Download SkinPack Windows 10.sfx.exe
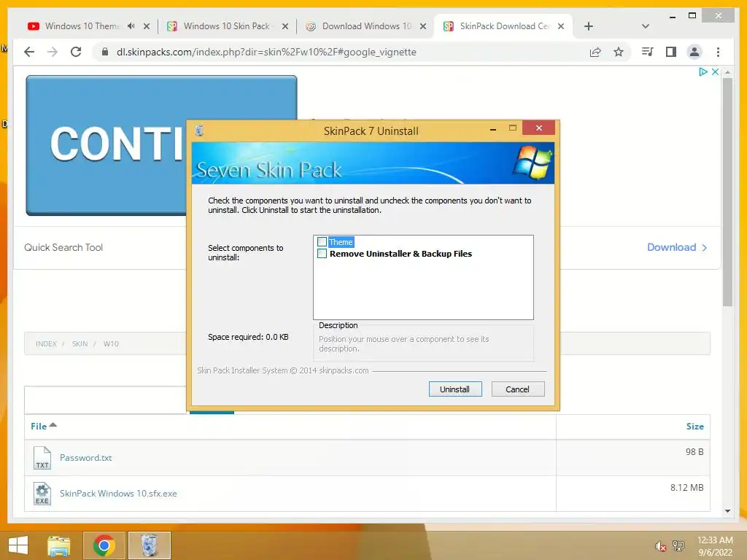Screen dimensions: 747x560 pos(118,494)
